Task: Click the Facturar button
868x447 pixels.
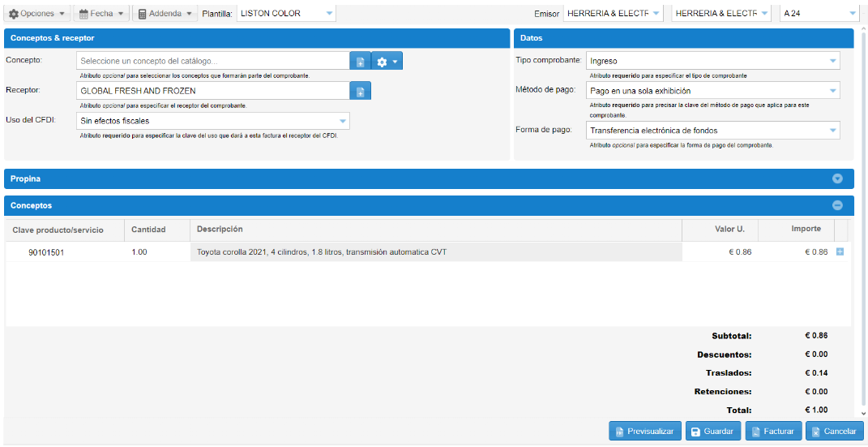Action: [x=773, y=432]
